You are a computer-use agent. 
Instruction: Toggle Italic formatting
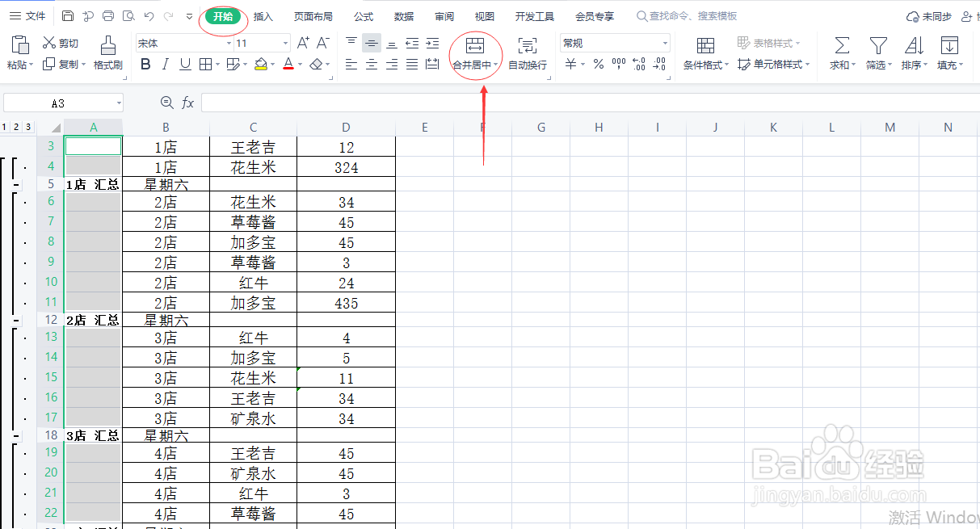coord(166,64)
